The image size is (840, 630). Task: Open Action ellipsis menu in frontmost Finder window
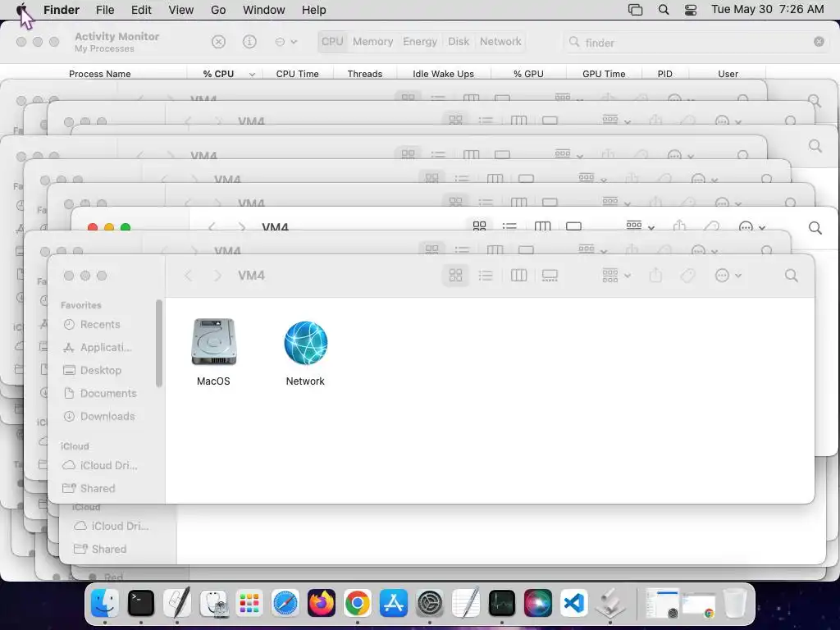[x=728, y=276]
